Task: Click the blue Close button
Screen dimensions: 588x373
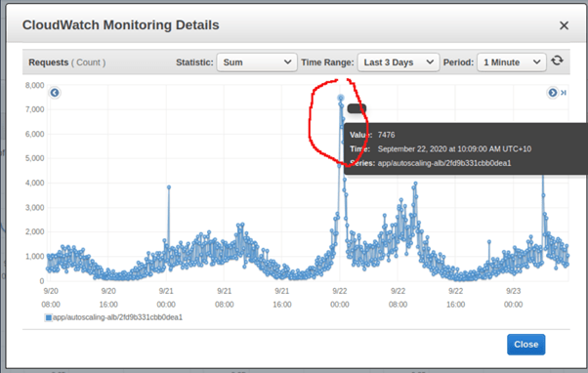Action: click(526, 344)
